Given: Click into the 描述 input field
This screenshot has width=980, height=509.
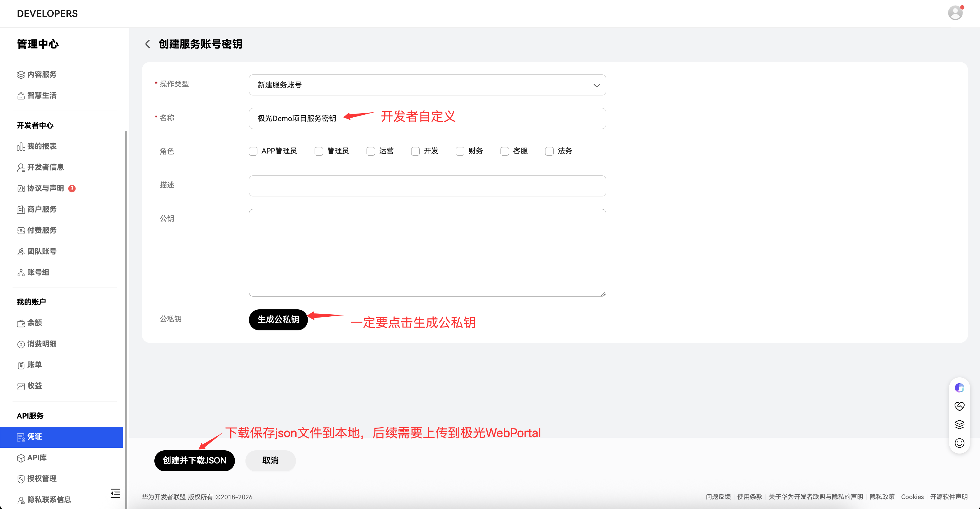Looking at the screenshot, I should click(427, 186).
